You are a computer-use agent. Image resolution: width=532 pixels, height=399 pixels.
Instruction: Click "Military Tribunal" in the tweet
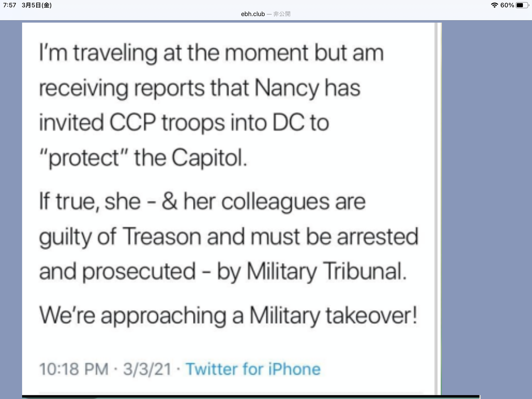[x=327, y=271]
